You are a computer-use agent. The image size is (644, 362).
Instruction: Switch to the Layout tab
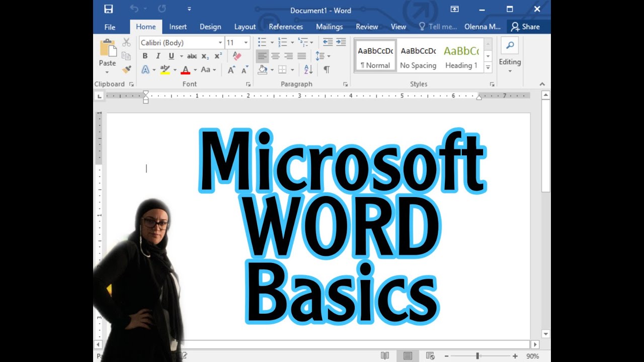[x=245, y=27]
